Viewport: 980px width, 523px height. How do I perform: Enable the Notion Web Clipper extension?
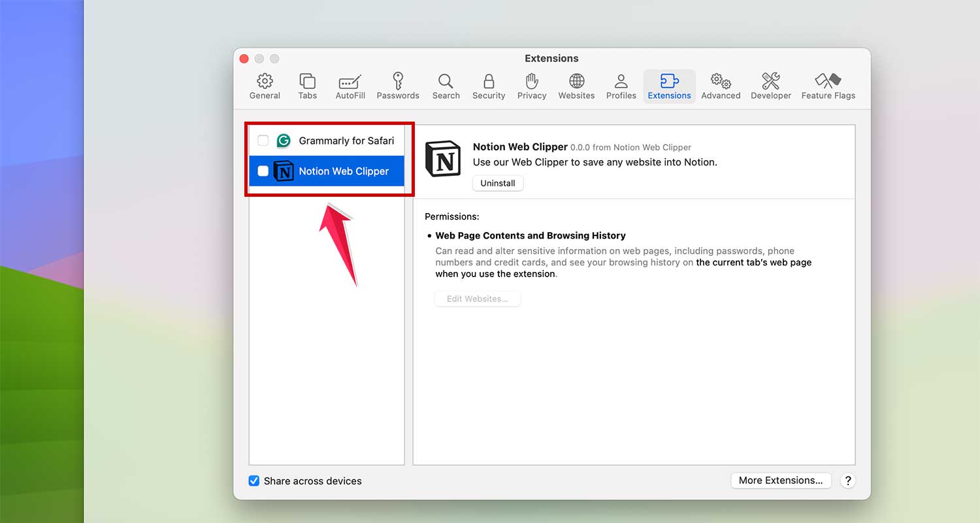[263, 171]
